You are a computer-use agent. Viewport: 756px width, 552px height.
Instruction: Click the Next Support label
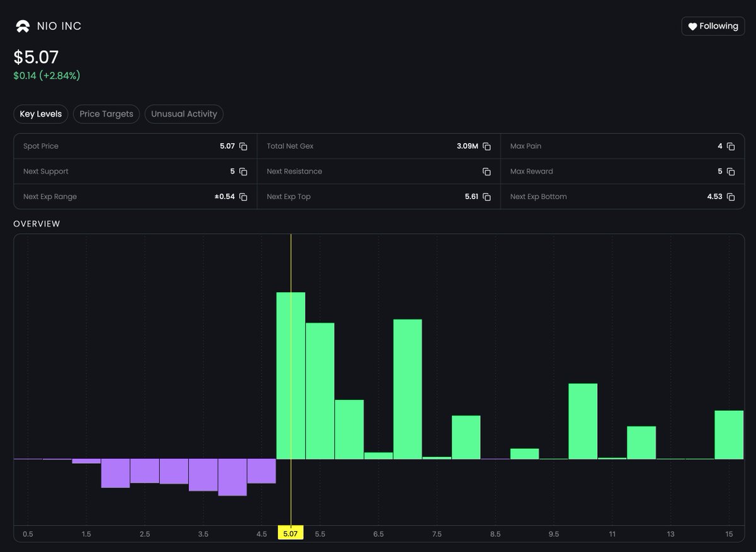tap(46, 171)
